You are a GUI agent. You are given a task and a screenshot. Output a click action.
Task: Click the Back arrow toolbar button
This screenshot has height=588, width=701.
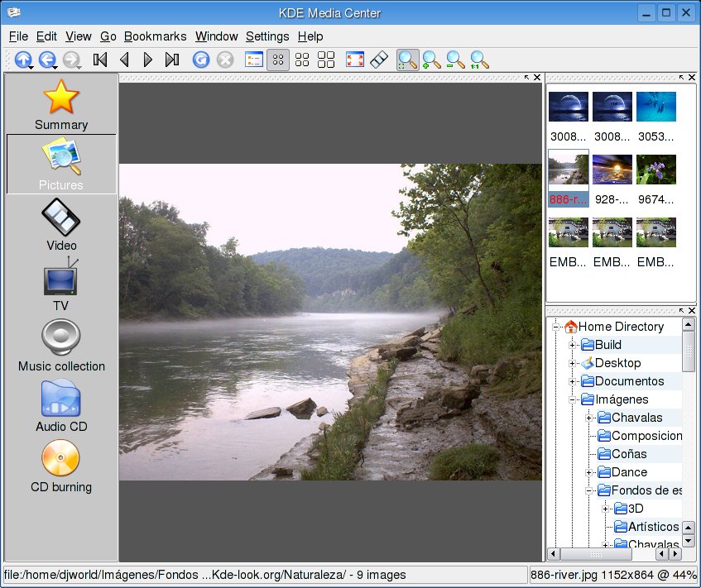[47, 60]
